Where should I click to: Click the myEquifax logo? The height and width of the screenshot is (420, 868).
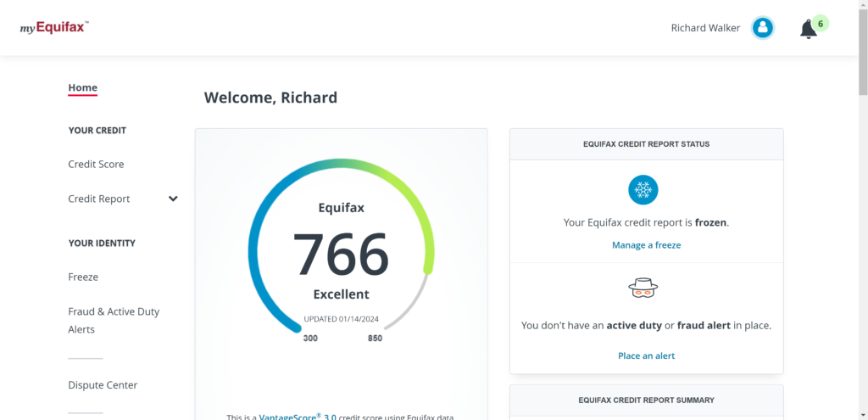click(54, 27)
